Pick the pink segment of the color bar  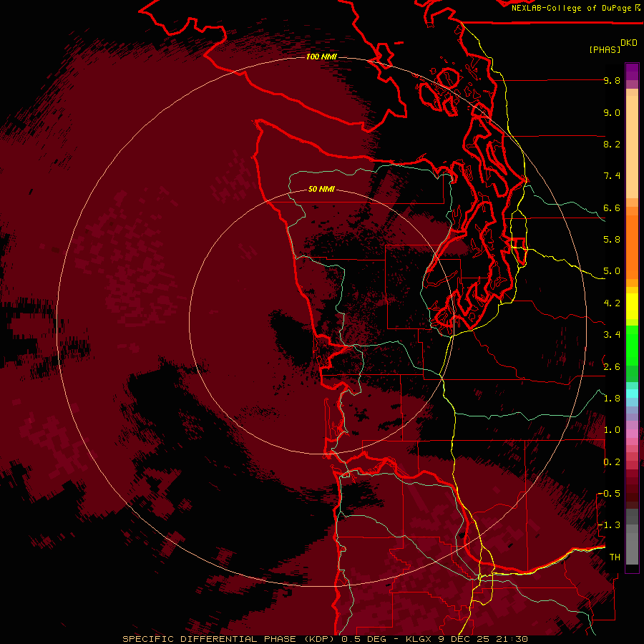632,434
